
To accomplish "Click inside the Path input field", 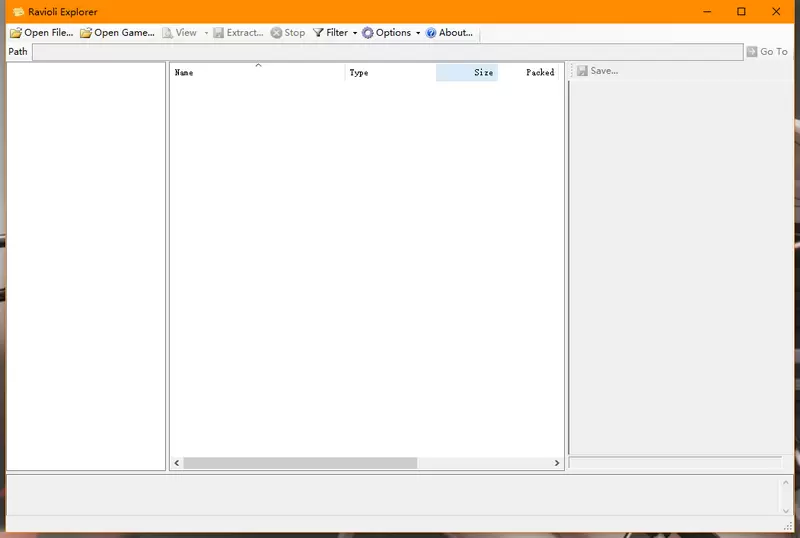I will [388, 52].
